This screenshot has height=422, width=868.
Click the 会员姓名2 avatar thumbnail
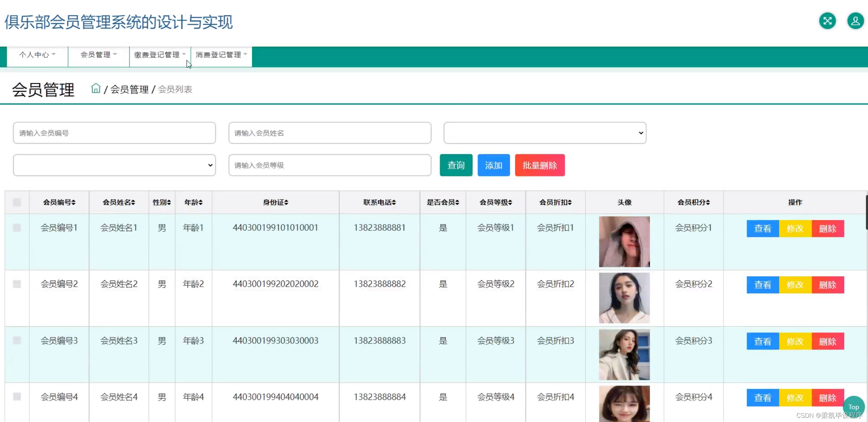pyautogui.click(x=624, y=298)
